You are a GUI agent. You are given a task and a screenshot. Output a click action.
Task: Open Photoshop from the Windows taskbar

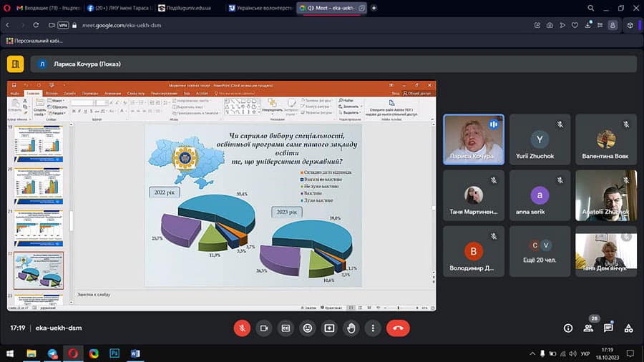coord(114,353)
